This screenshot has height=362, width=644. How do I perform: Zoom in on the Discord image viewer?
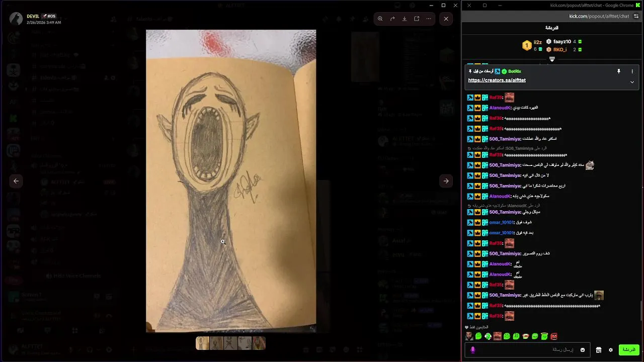[x=380, y=19]
